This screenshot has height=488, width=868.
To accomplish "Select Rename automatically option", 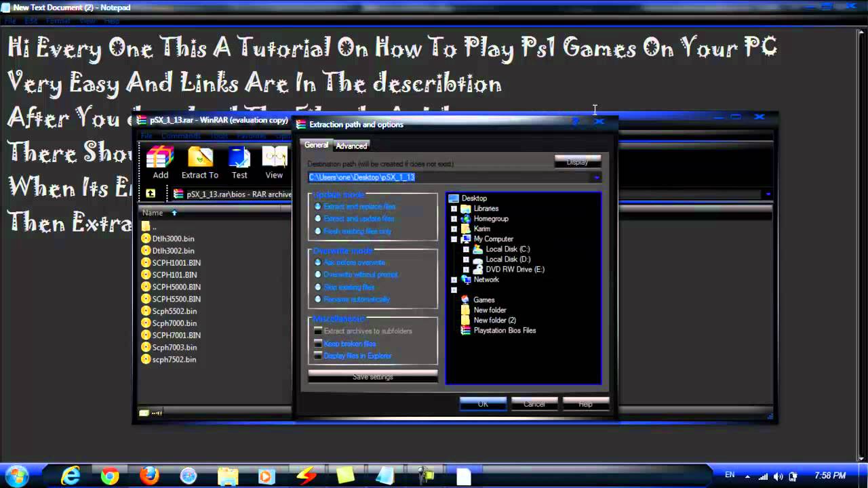I will pyautogui.click(x=352, y=299).
